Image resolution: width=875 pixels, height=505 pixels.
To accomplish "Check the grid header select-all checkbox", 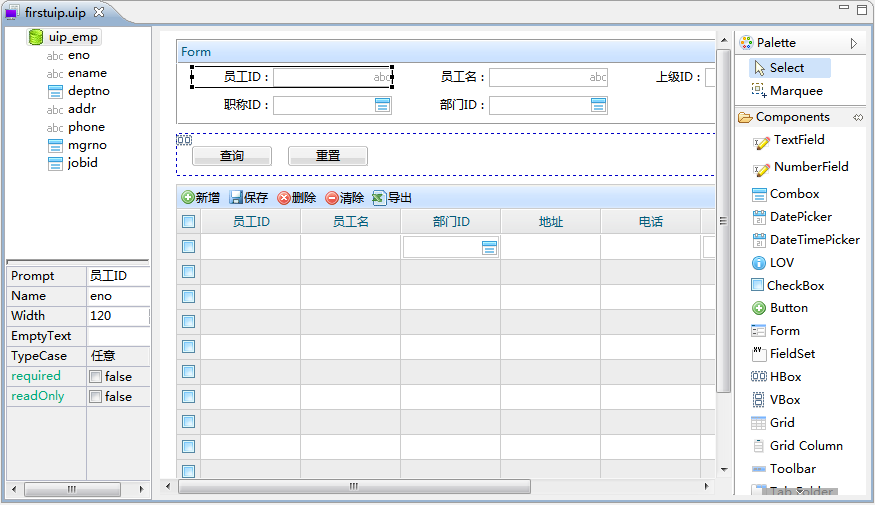I will 188,222.
